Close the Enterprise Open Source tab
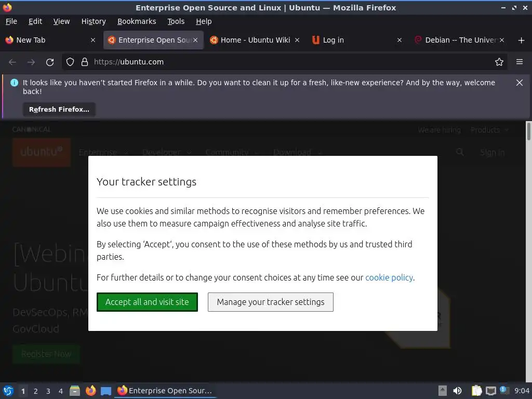Screen dimensions: 532x399 195,40
